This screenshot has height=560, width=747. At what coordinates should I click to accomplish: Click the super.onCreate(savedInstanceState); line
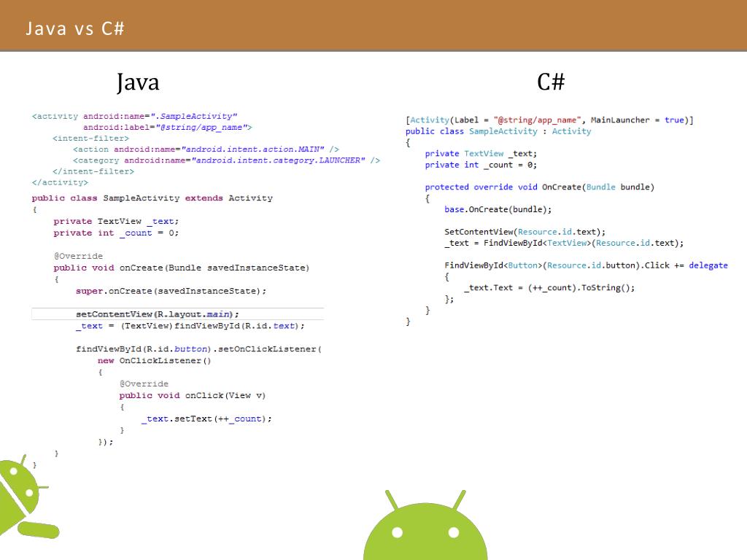pyautogui.click(x=171, y=291)
